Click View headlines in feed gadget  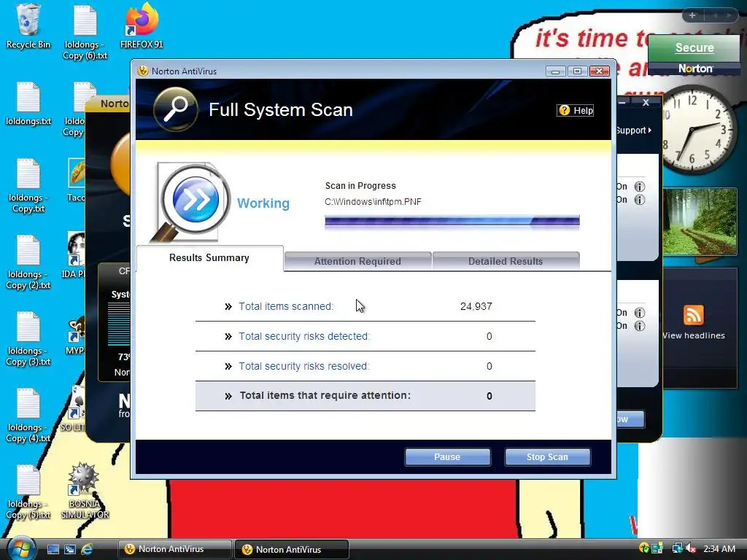point(694,335)
